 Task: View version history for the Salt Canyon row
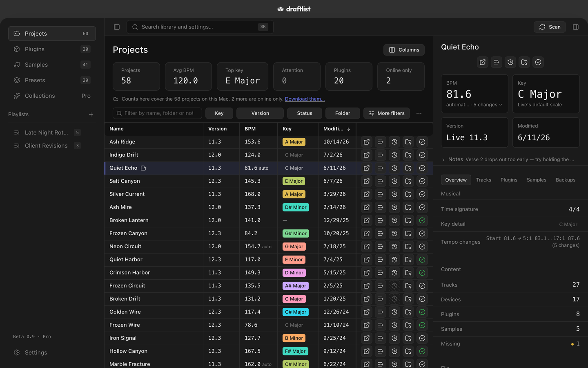click(x=394, y=181)
